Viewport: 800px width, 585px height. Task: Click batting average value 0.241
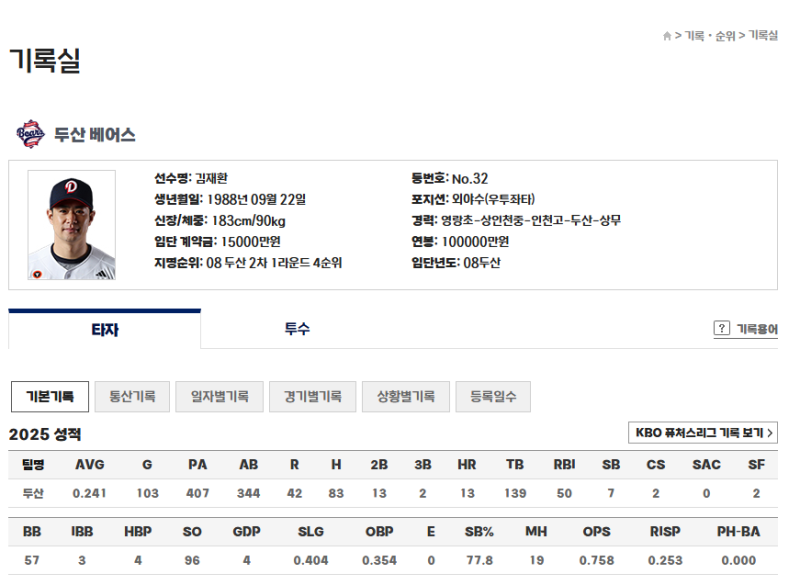(89, 493)
